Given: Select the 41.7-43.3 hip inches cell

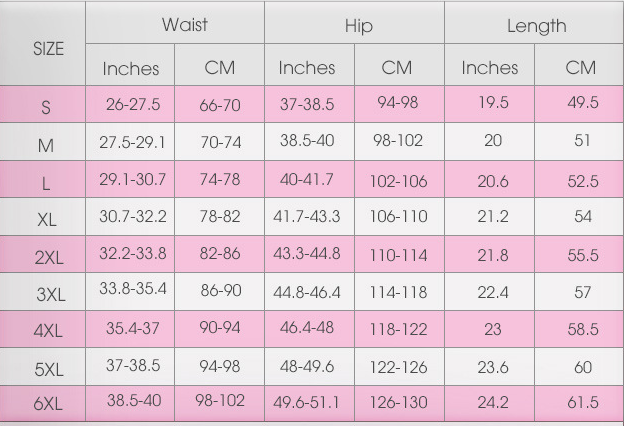Looking at the screenshot, I should pos(307,216).
